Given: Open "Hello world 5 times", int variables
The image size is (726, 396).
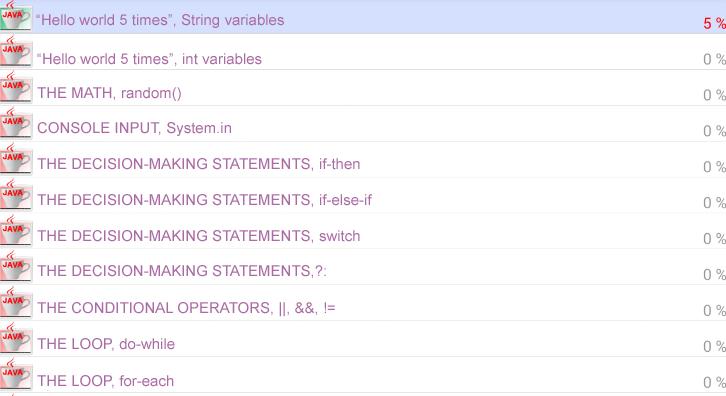Looking at the screenshot, I should pos(149,59).
